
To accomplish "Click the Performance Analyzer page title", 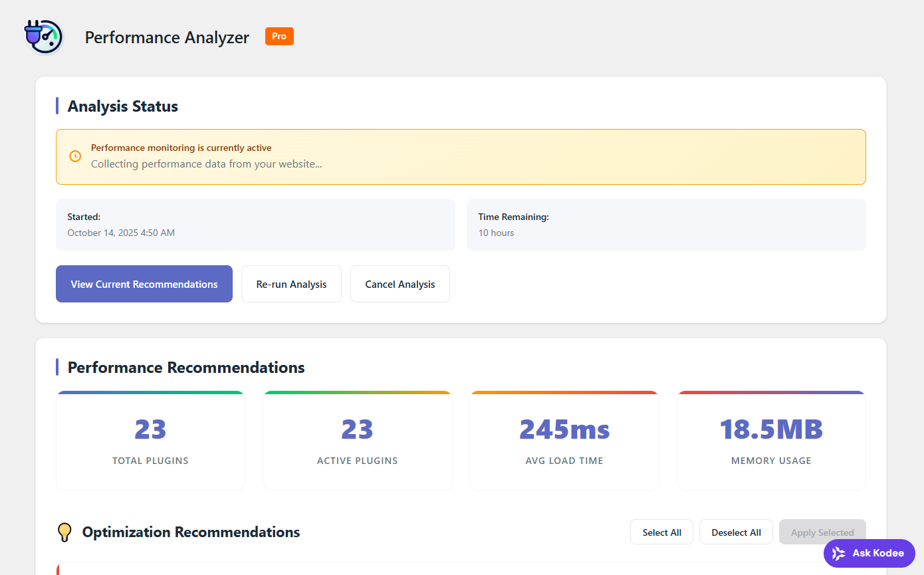I will pos(167,38).
